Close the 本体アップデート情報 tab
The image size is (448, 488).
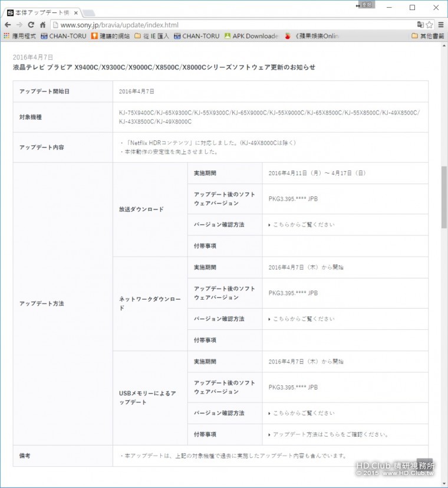[x=75, y=13]
